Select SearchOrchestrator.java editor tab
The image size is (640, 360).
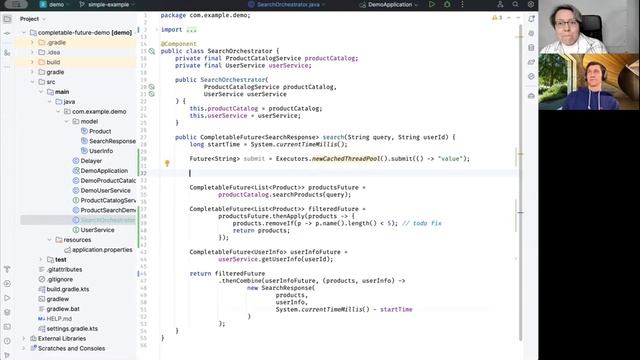tap(287, 4)
